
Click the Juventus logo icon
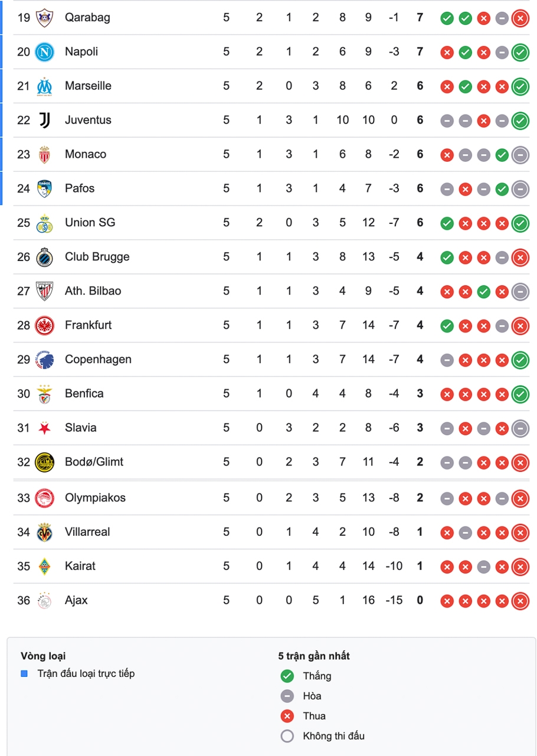click(44, 120)
